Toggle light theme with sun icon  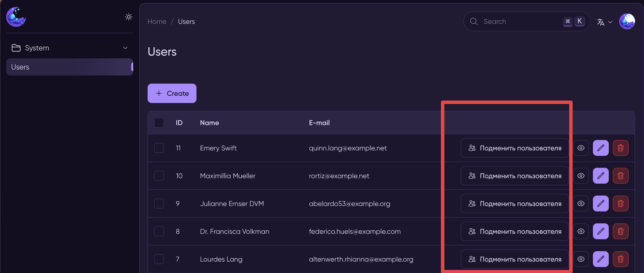(129, 17)
